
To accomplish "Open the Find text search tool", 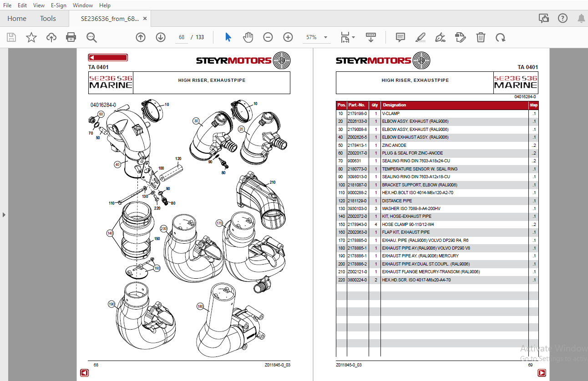I will tap(91, 37).
